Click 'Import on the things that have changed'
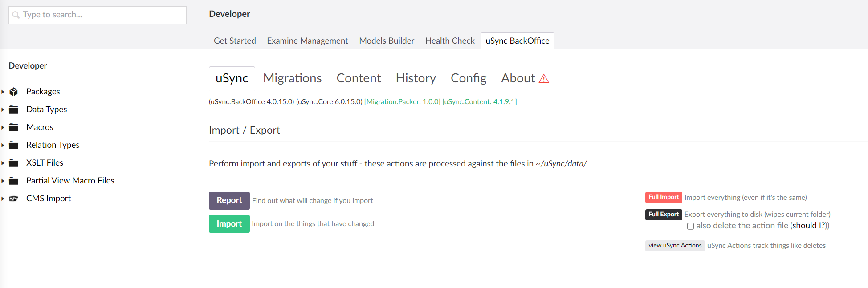868x288 pixels. (313, 224)
